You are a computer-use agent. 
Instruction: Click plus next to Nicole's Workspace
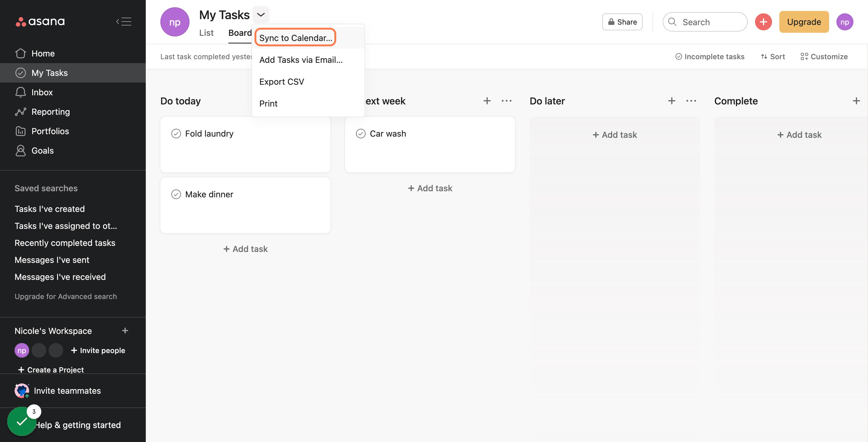[x=125, y=331]
